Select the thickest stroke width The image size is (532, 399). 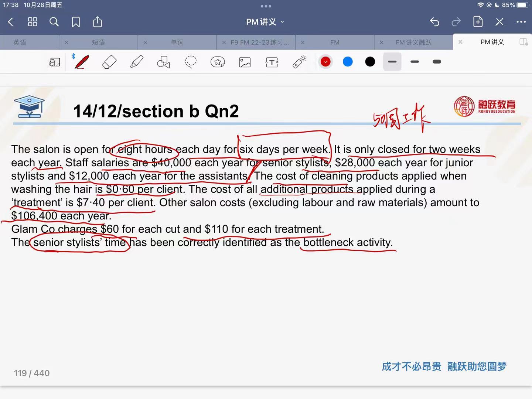click(437, 62)
